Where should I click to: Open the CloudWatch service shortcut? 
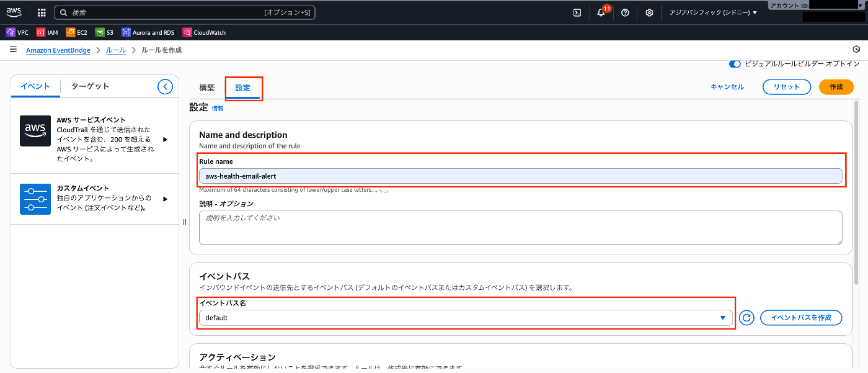(204, 32)
